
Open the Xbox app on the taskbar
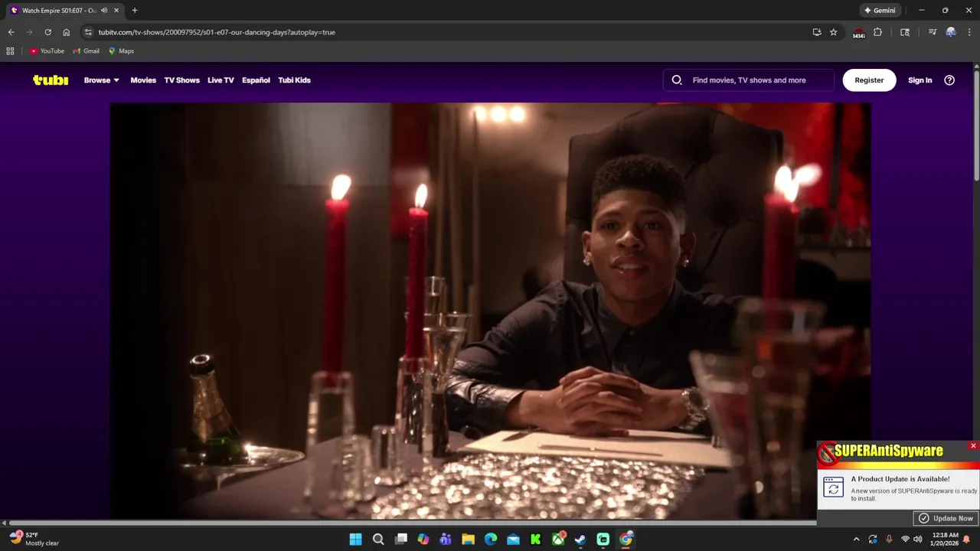coord(558,540)
